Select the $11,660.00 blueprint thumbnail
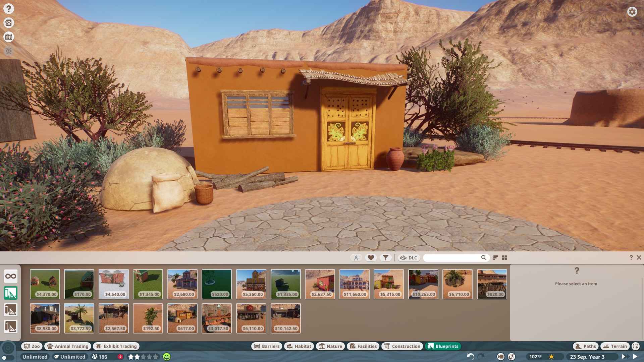644x362 pixels. pyautogui.click(x=355, y=284)
